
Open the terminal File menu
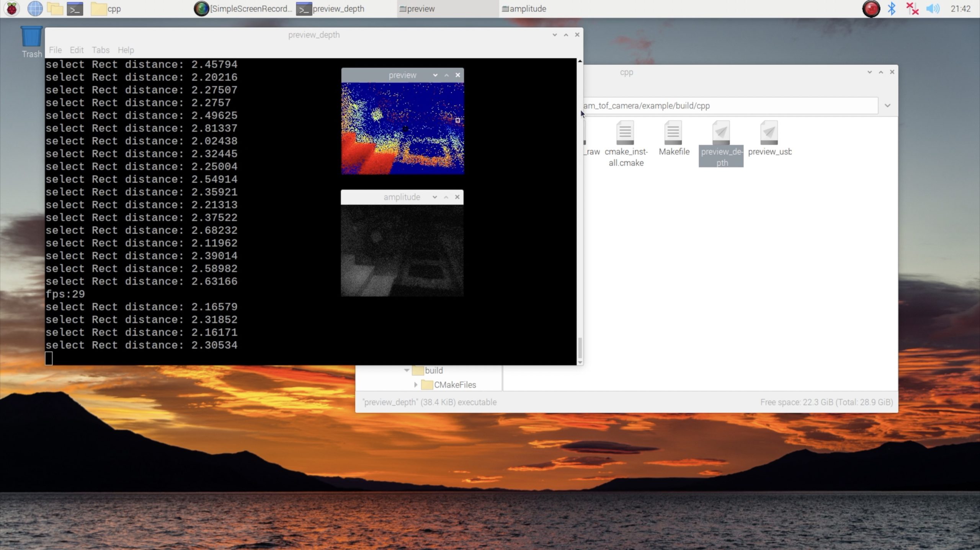pyautogui.click(x=55, y=50)
